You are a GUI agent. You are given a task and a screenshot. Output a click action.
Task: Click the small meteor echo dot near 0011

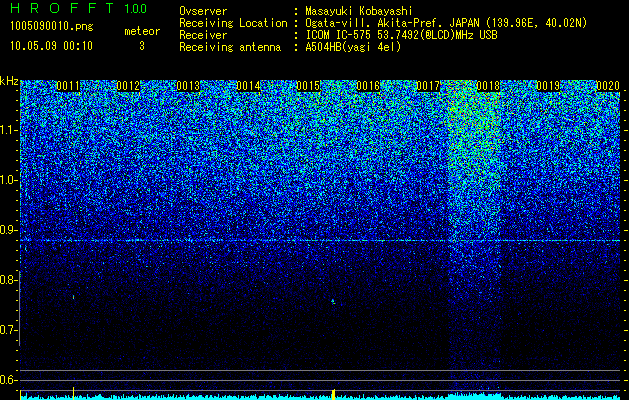pyautogui.click(x=73, y=297)
